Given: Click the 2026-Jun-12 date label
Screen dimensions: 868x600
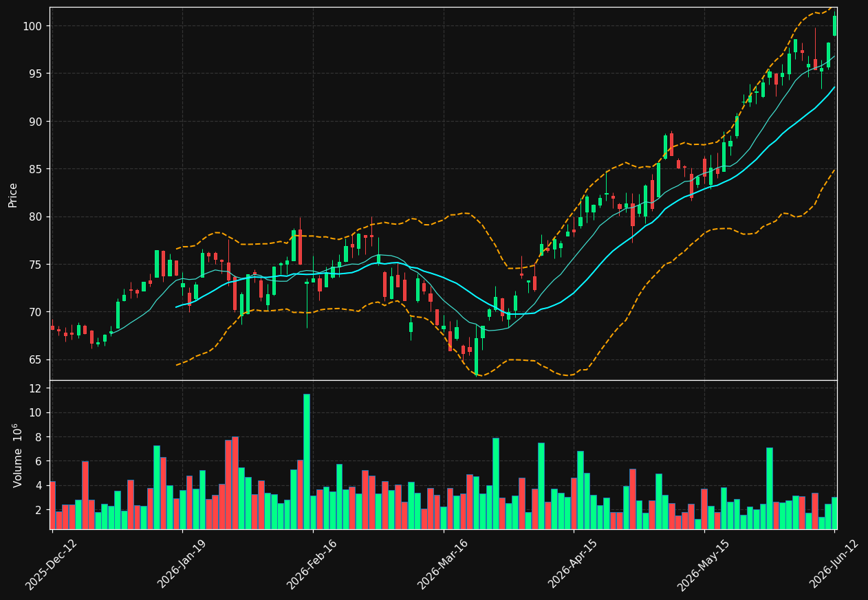Looking at the screenshot, I should pos(834,564).
